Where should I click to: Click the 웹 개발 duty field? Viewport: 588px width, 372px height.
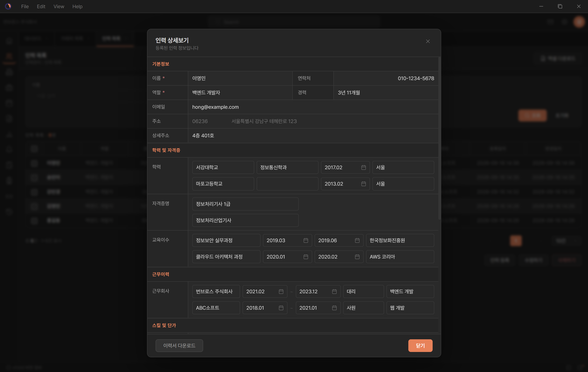click(x=410, y=308)
